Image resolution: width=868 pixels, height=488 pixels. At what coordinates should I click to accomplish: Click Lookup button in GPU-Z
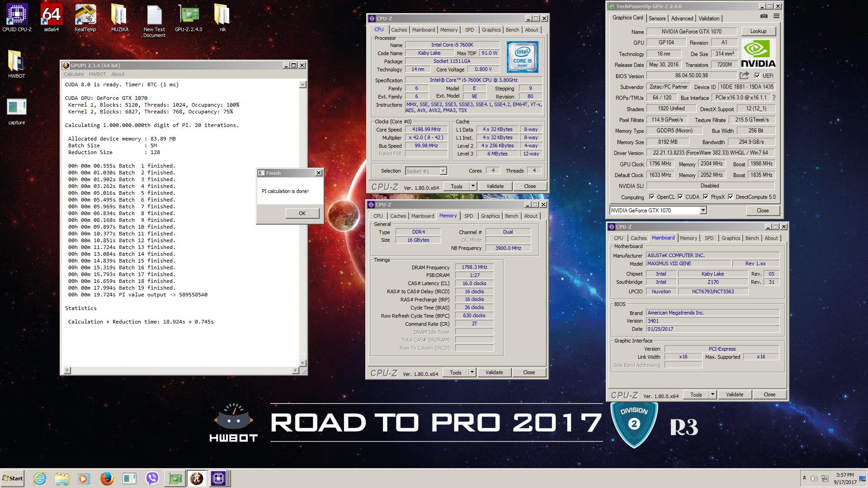click(x=758, y=31)
